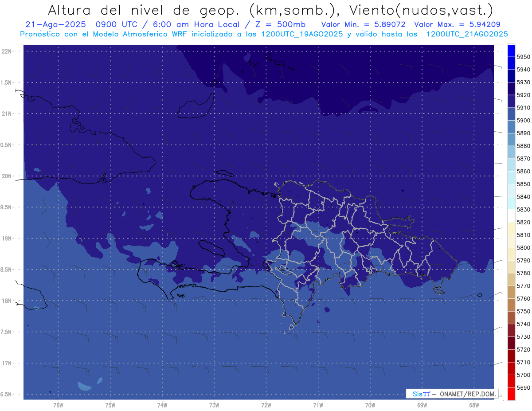
Task: Click the '5710' legend value
Action: click(x=524, y=362)
